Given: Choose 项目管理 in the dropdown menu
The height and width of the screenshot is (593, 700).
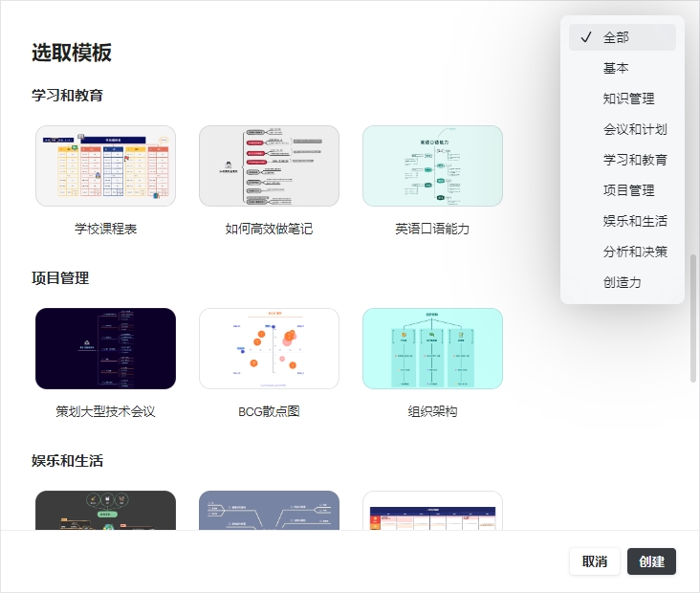Looking at the screenshot, I should click(622, 190).
